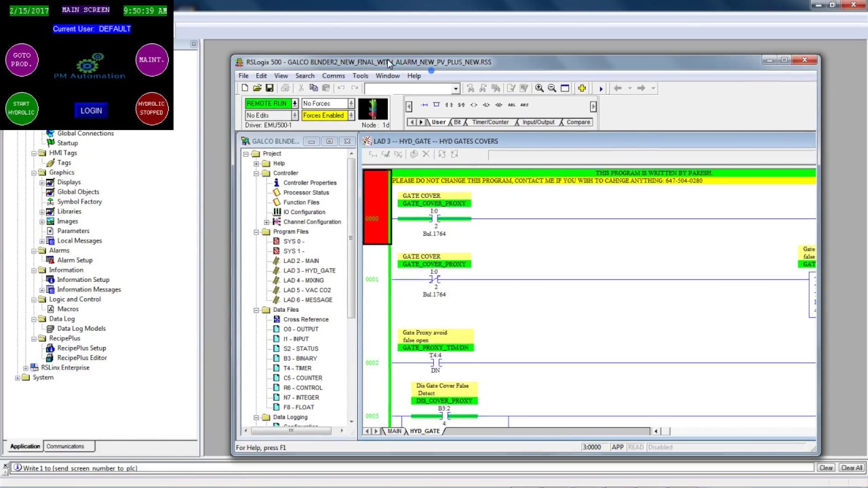Open Controller Properties in project tree
This screenshot has width=868, height=488.
click(310, 183)
